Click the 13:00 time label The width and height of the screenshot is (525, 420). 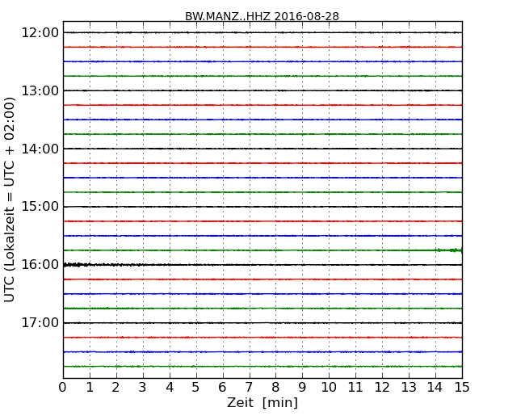coord(40,90)
